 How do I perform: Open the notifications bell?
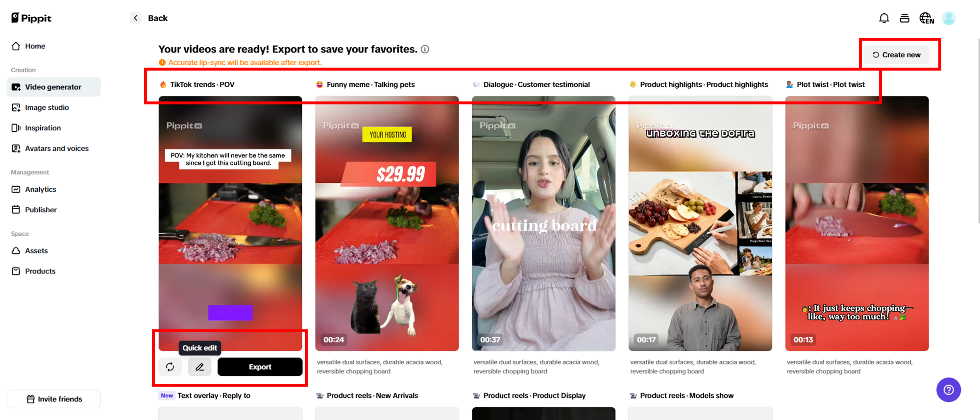pos(884,18)
